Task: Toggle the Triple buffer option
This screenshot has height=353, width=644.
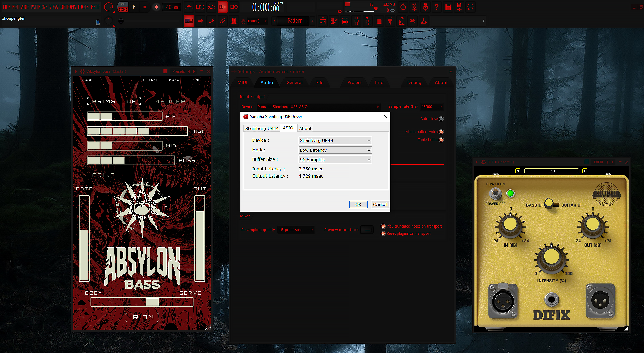Action: click(x=441, y=140)
